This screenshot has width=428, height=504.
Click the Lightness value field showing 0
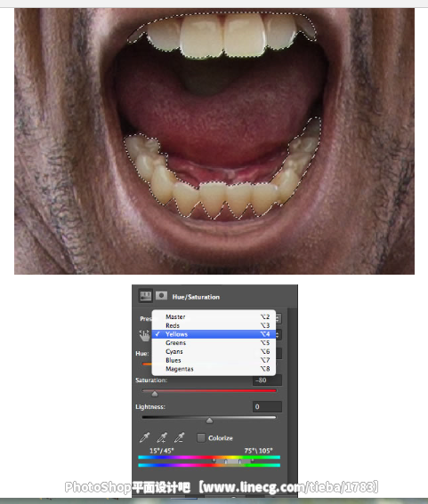coord(267,406)
